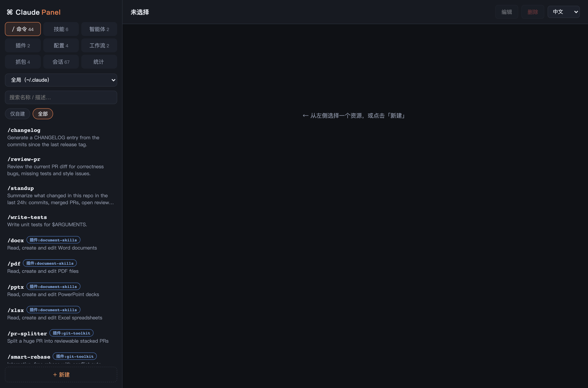Image resolution: width=588 pixels, height=388 pixels.
Task: Filter list to 仅自建 only
Action: 18,114
